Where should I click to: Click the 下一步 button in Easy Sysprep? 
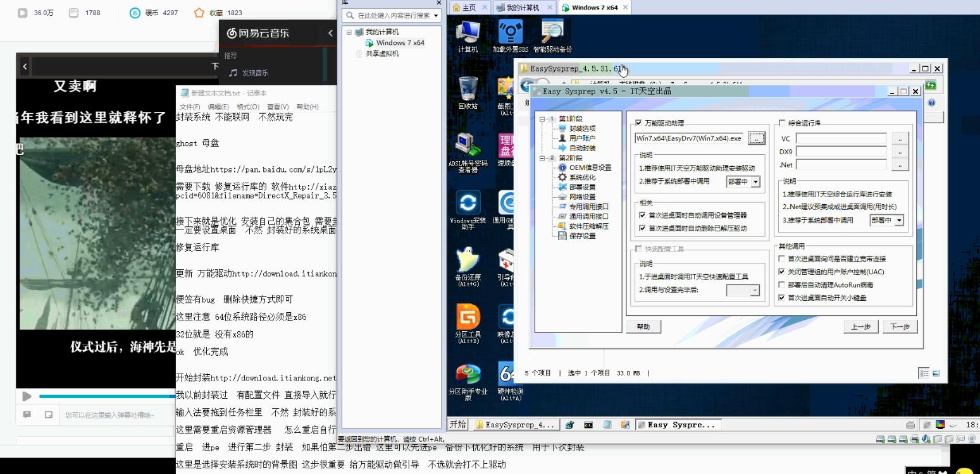[x=899, y=327]
